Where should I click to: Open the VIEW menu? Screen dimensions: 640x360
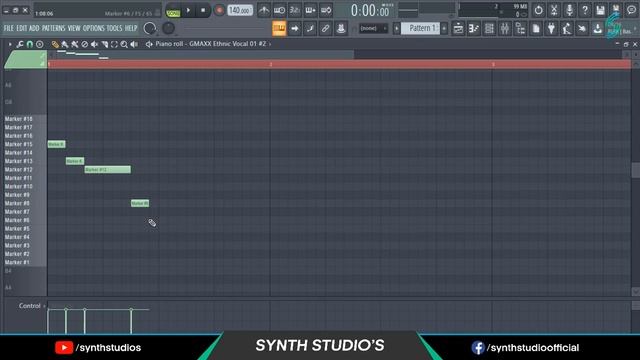click(x=74, y=28)
